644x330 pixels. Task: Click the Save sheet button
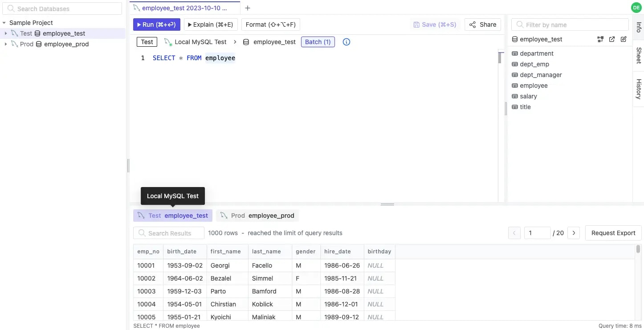tap(435, 24)
